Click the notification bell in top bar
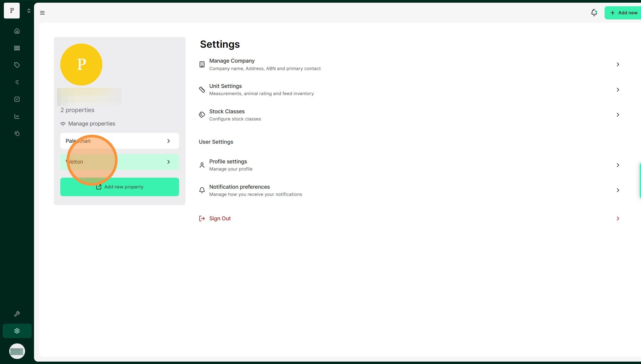Viewport: 641px width, 364px height. tap(594, 13)
